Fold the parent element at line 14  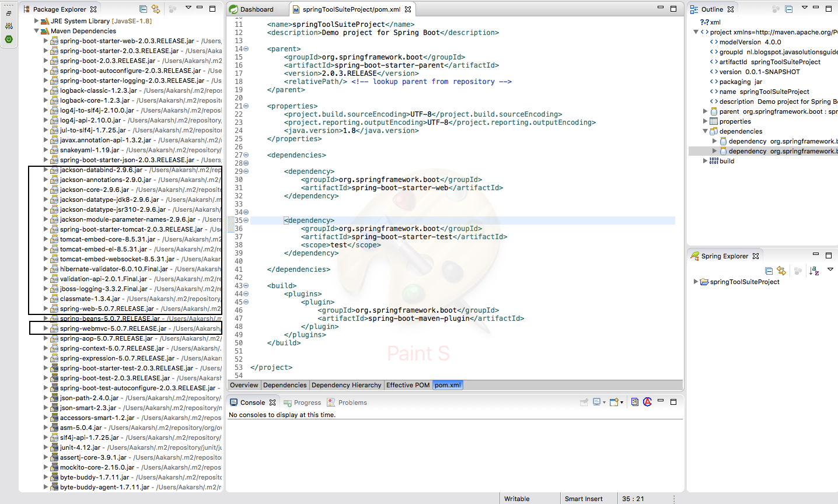tap(246, 49)
